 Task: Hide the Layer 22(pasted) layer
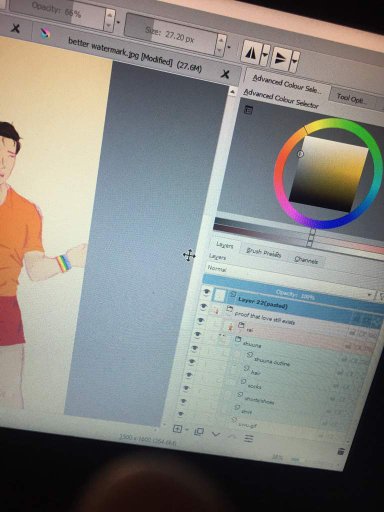pos(206,292)
